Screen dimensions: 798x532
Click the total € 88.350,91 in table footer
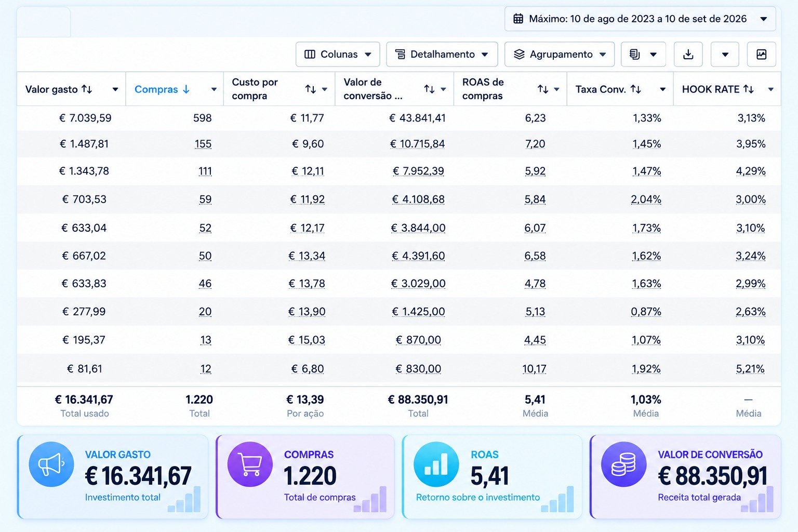click(418, 400)
